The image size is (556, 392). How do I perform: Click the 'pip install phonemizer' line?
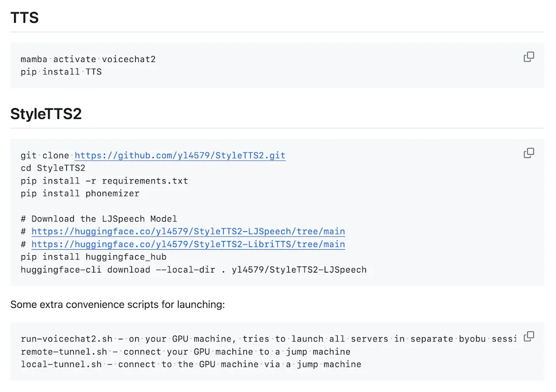click(x=80, y=193)
